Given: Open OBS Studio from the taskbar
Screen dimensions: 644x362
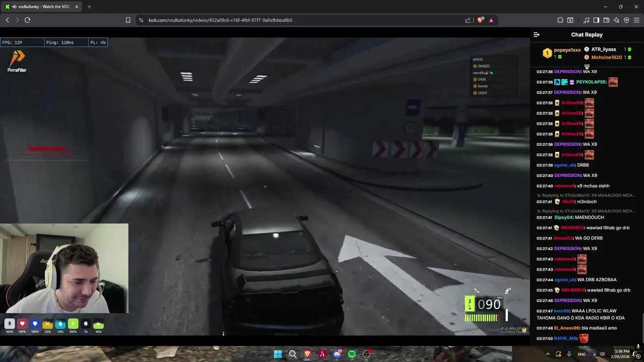Looking at the screenshot, I should tap(367, 354).
